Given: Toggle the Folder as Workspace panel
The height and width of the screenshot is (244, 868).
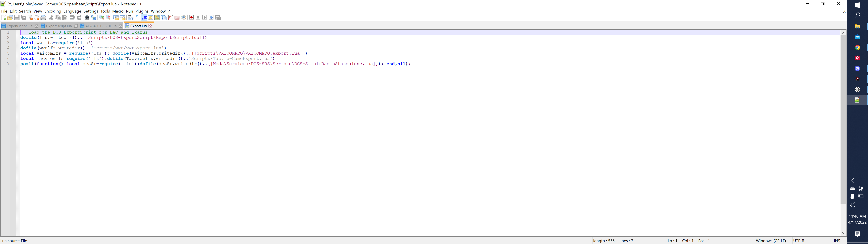Looking at the screenshot, I should tap(177, 17).
